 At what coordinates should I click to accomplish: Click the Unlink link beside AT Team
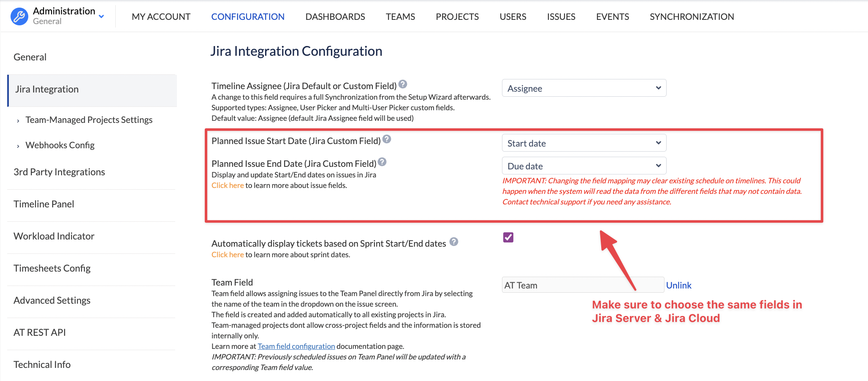pos(678,286)
